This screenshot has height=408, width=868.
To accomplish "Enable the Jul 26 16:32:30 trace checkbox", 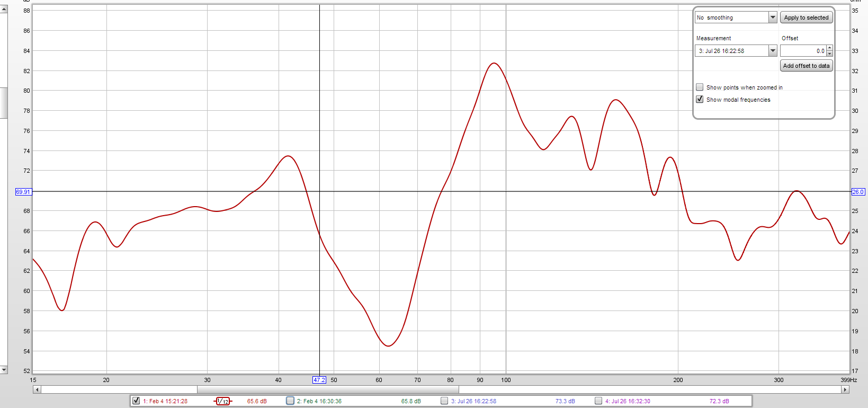I will (x=598, y=401).
